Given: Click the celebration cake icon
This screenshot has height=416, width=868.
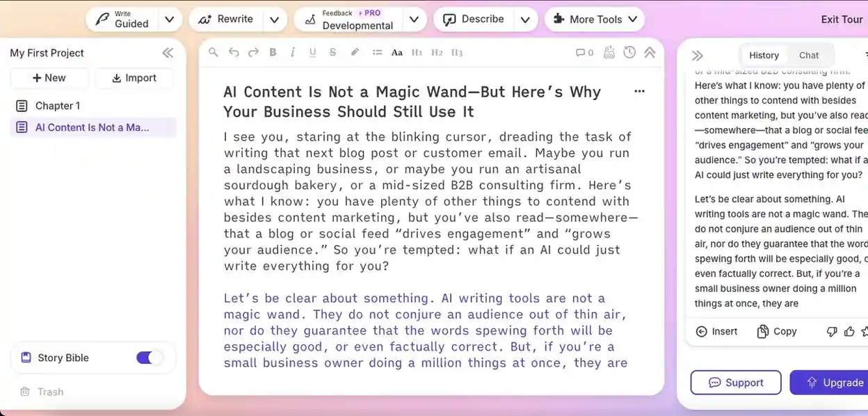Looking at the screenshot, I should (x=609, y=52).
